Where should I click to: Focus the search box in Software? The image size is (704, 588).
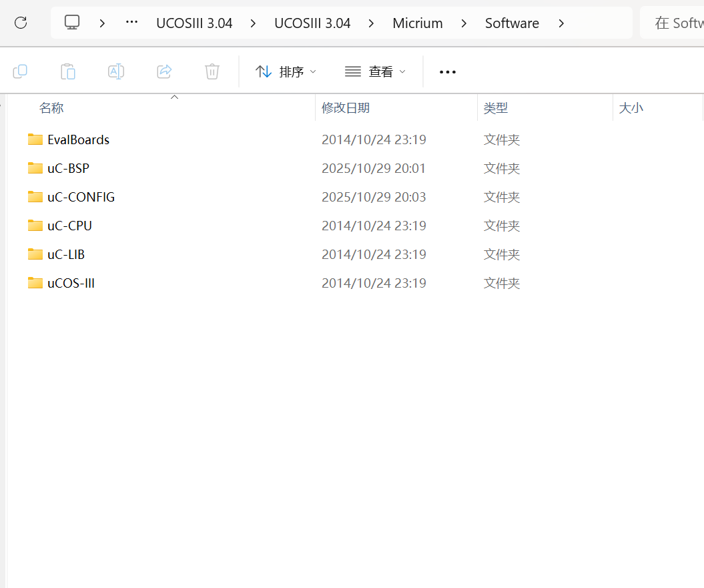point(672,23)
